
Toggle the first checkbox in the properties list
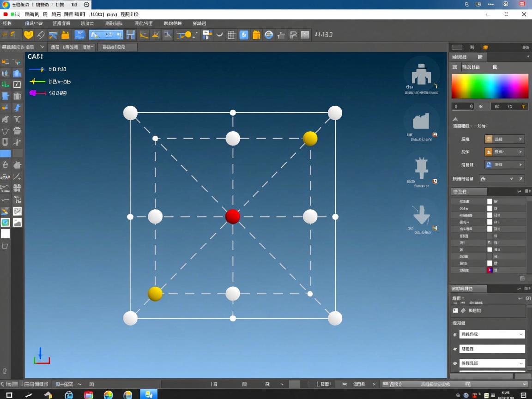[x=490, y=202]
